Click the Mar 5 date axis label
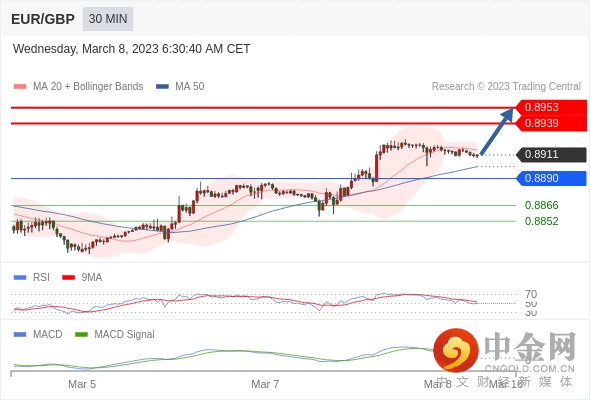The width and height of the screenshot is (590, 400). click(x=82, y=384)
